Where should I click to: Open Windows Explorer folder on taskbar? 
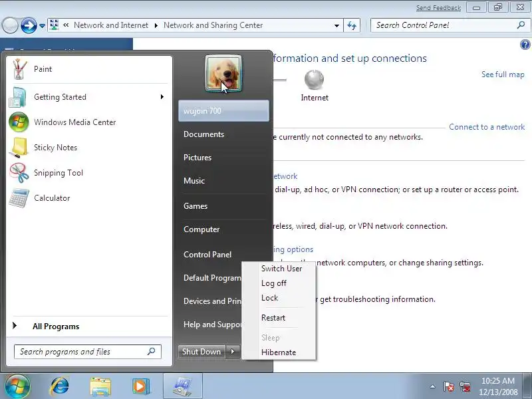[100, 386]
